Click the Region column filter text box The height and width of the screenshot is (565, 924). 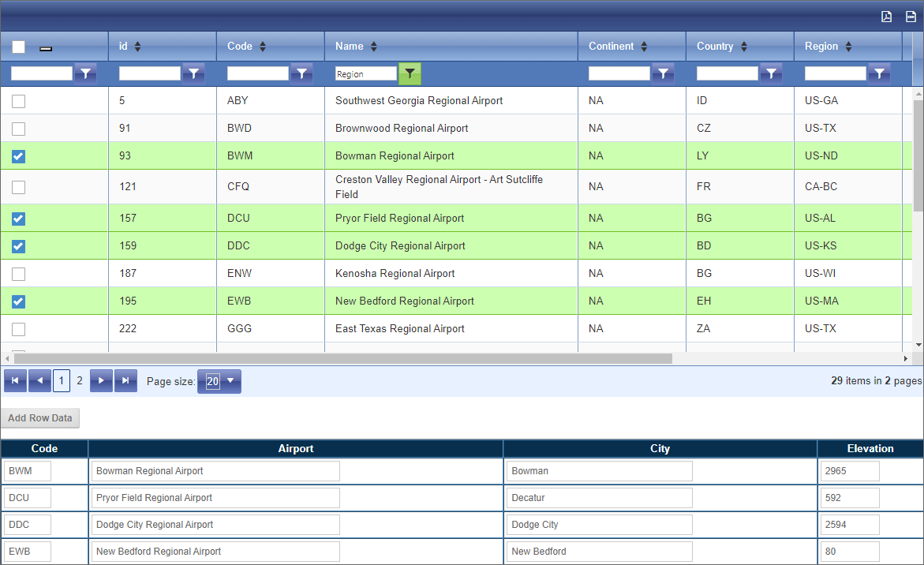coord(836,73)
